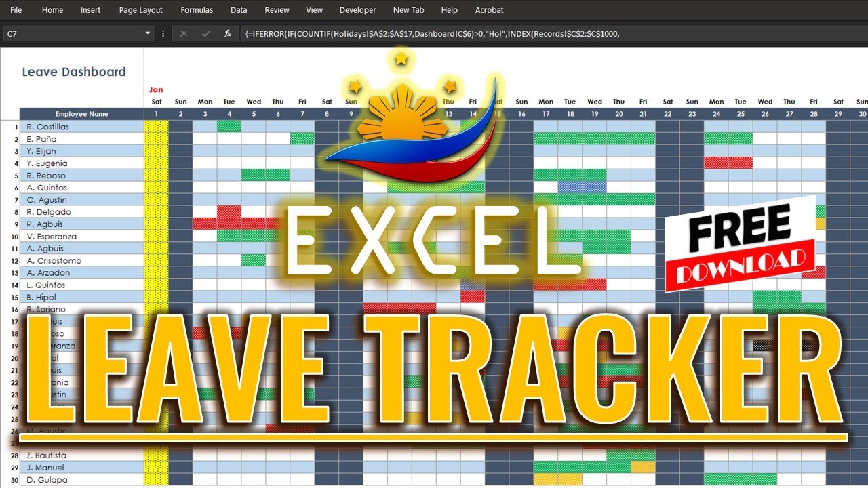Viewport: 868px width, 488px height.
Task: Select employee Z. Bautista
Action: coord(81,455)
